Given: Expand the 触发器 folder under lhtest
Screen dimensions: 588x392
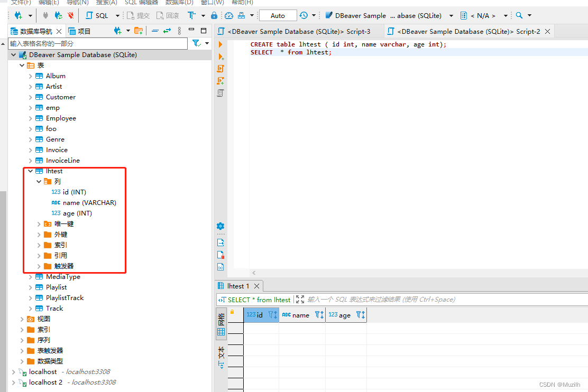Looking at the screenshot, I should coord(39,266).
